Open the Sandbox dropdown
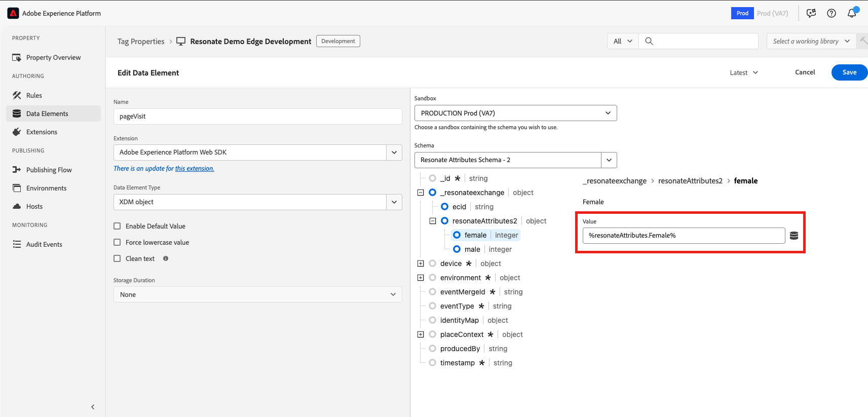 pos(515,113)
